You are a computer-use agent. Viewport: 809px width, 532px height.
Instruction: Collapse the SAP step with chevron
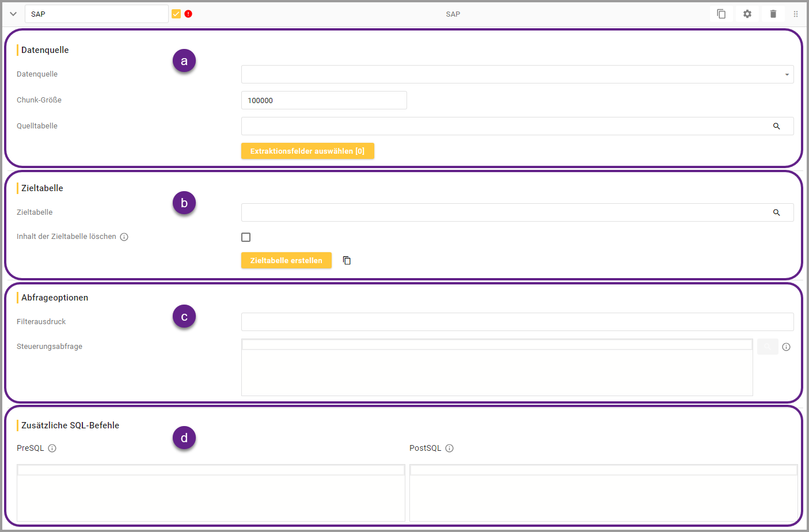[13, 14]
